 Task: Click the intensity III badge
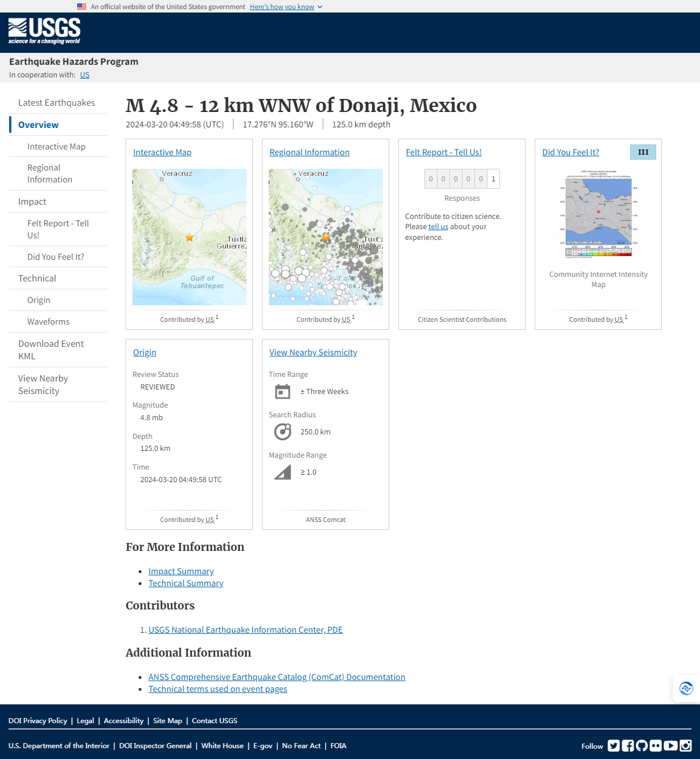643,152
